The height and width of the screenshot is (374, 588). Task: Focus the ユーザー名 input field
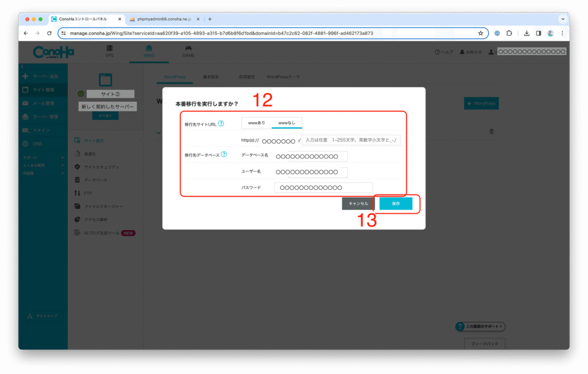coord(311,172)
